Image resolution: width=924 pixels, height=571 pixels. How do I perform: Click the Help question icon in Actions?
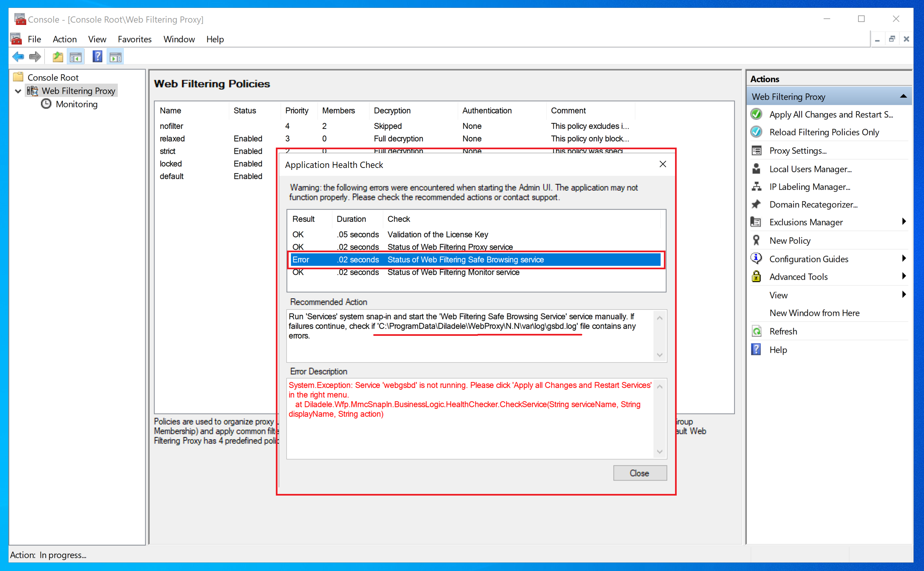click(x=756, y=349)
